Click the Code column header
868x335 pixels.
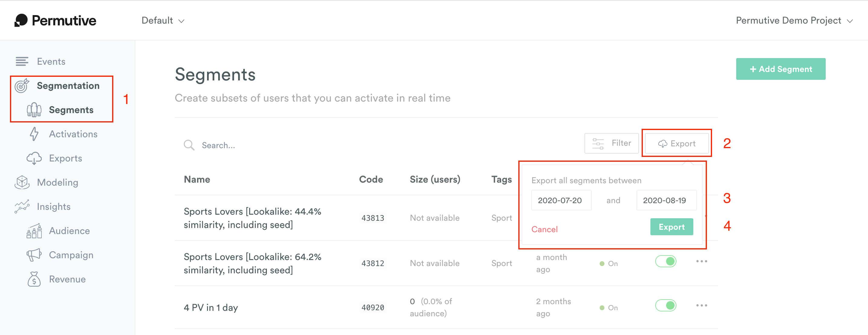coord(371,180)
